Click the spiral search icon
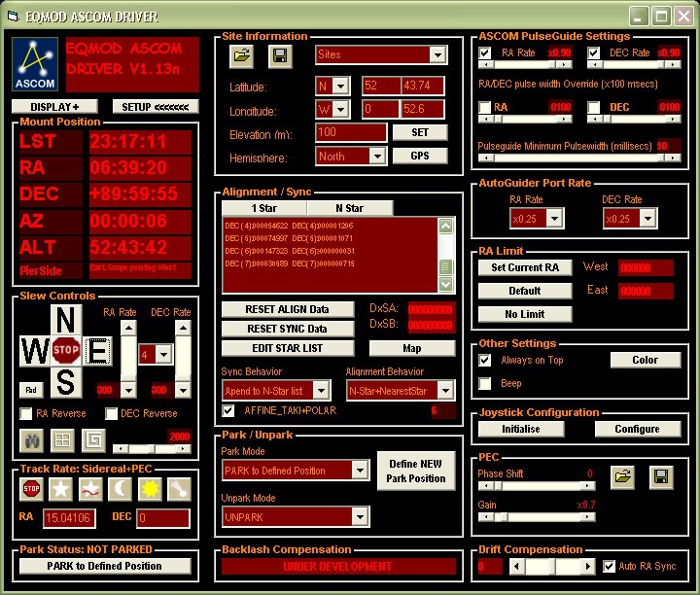 click(x=93, y=441)
